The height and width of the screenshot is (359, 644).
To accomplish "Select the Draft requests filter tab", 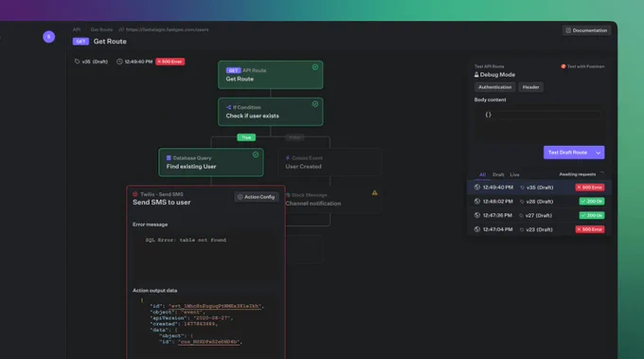I will pos(498,174).
